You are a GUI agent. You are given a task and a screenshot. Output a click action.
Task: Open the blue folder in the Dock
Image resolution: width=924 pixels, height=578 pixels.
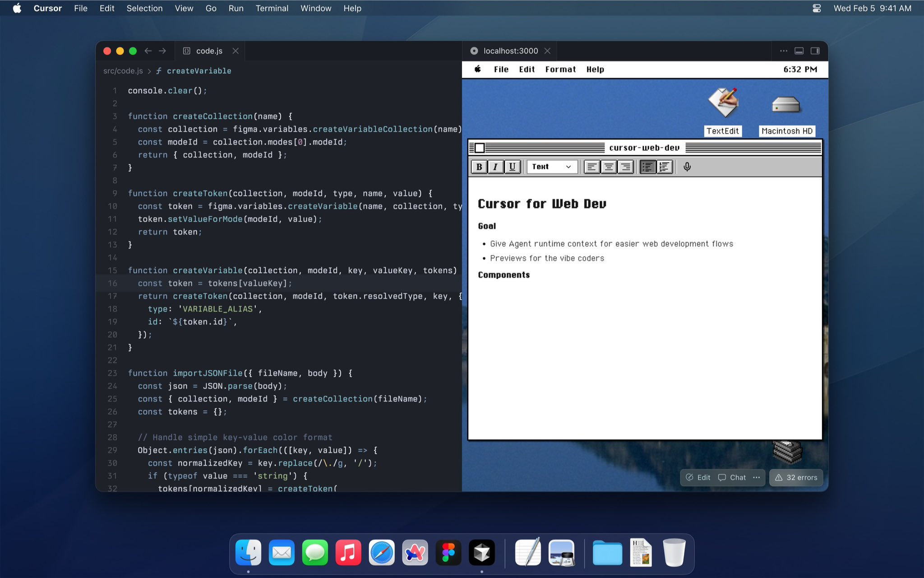[x=607, y=552]
